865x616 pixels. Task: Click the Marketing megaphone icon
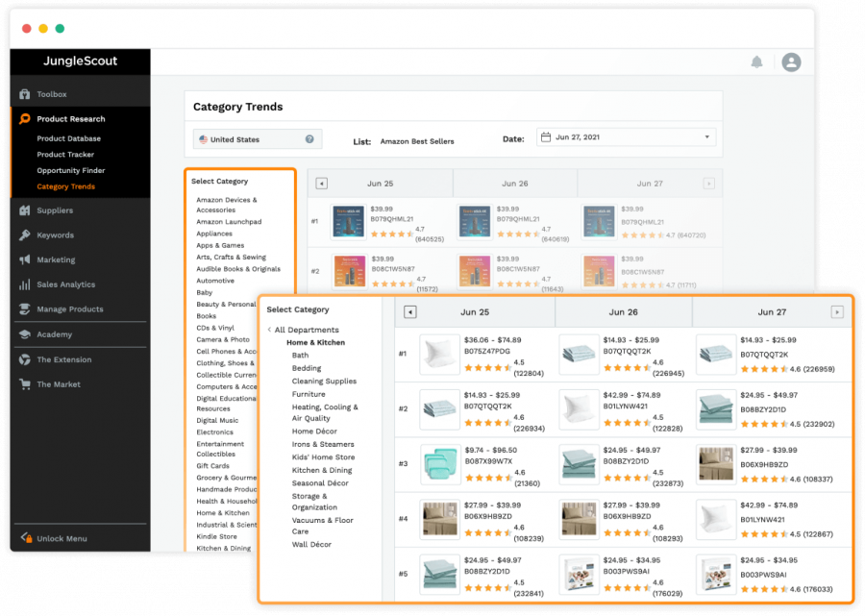coord(25,259)
